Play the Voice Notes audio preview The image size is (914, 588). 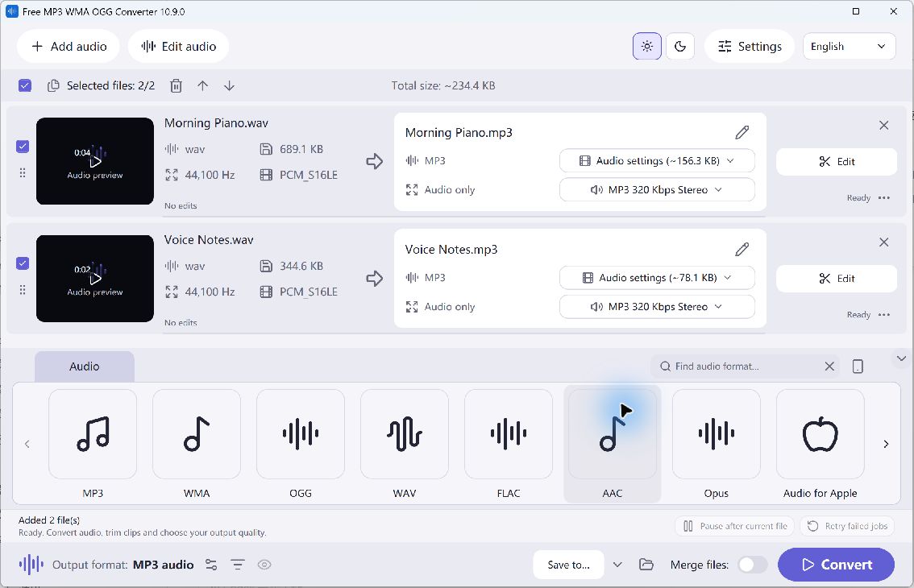(95, 279)
